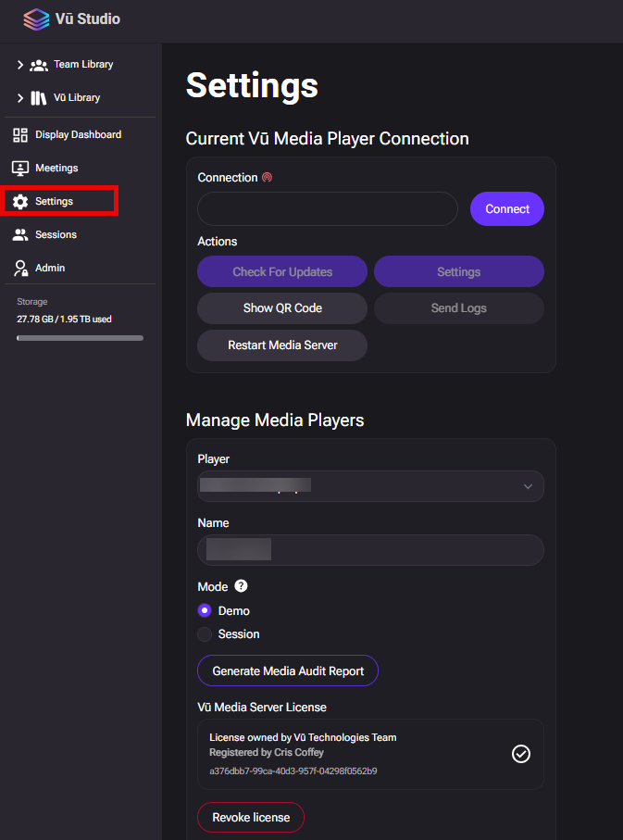
Task: Click the Admin user icon
Action: pos(20,269)
